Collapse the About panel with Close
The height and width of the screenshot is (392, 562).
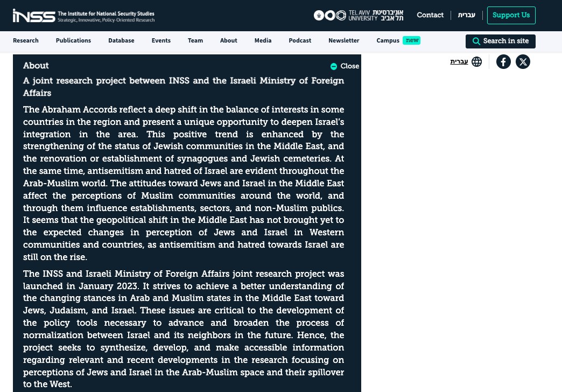[345, 66]
